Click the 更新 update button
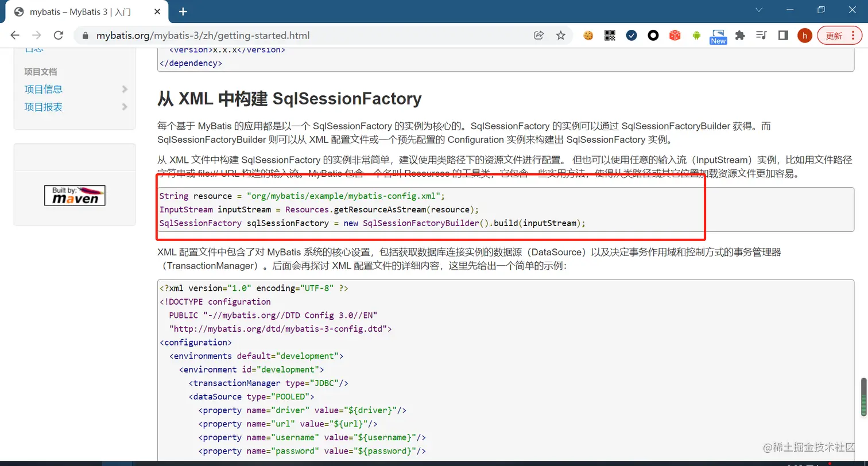The width and height of the screenshot is (868, 466). 839,35
